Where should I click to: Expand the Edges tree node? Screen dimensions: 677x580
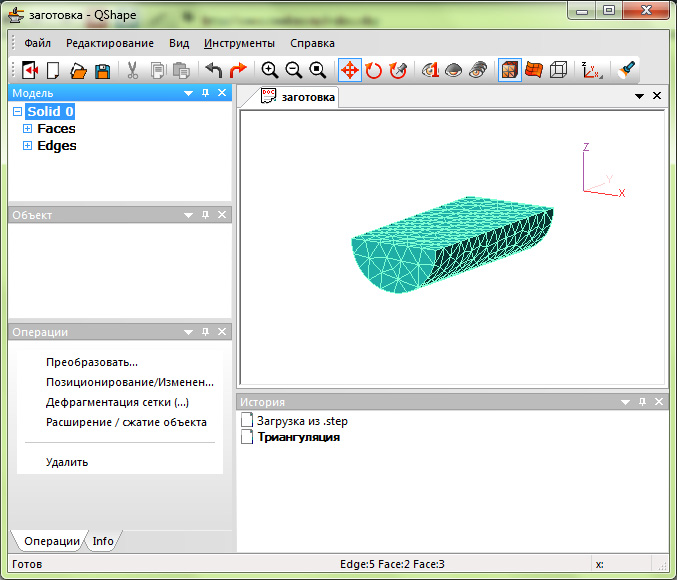(x=27, y=146)
